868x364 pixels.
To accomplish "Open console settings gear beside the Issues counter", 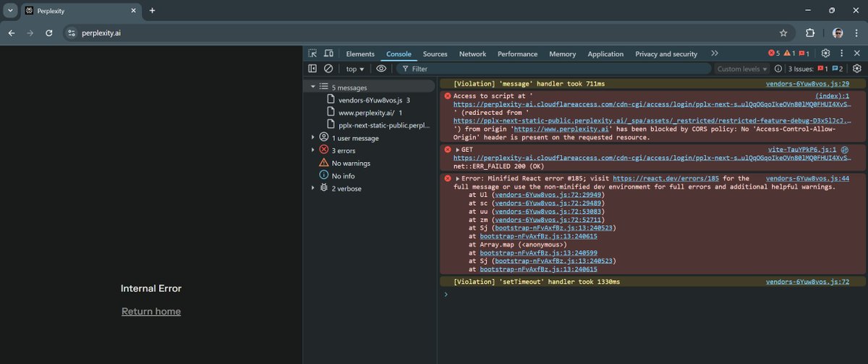I will [857, 69].
